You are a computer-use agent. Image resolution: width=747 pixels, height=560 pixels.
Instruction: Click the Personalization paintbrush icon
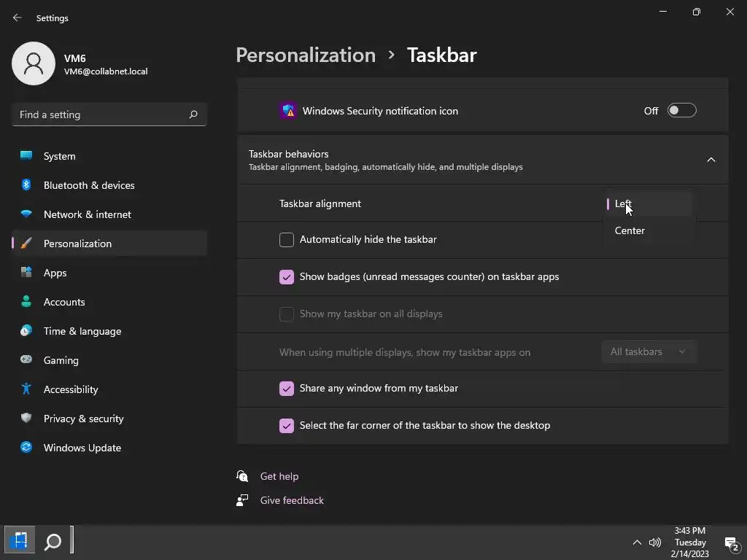[26, 244]
